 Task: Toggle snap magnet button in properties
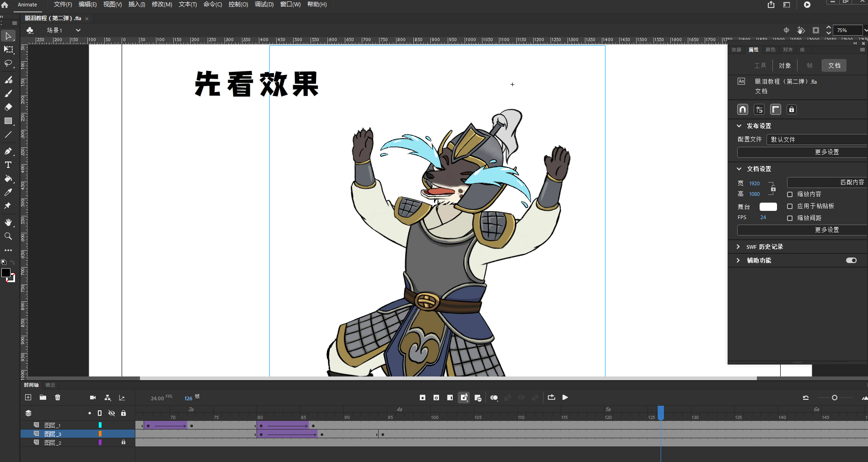[x=743, y=109]
